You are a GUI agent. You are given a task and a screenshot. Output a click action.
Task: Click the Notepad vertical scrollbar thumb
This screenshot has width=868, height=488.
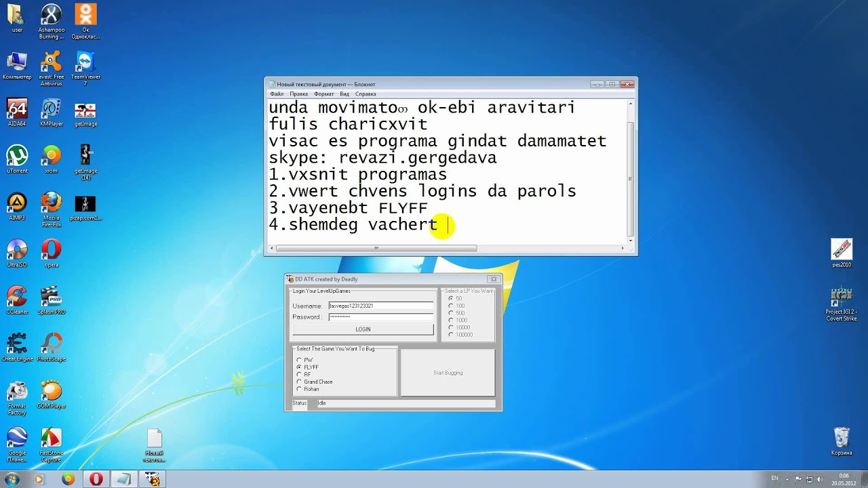(x=631, y=178)
